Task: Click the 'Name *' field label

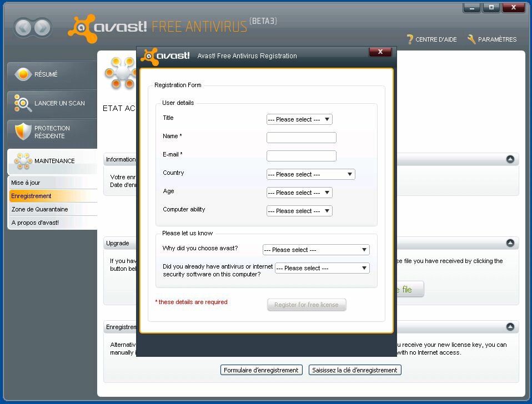Action: coord(172,136)
